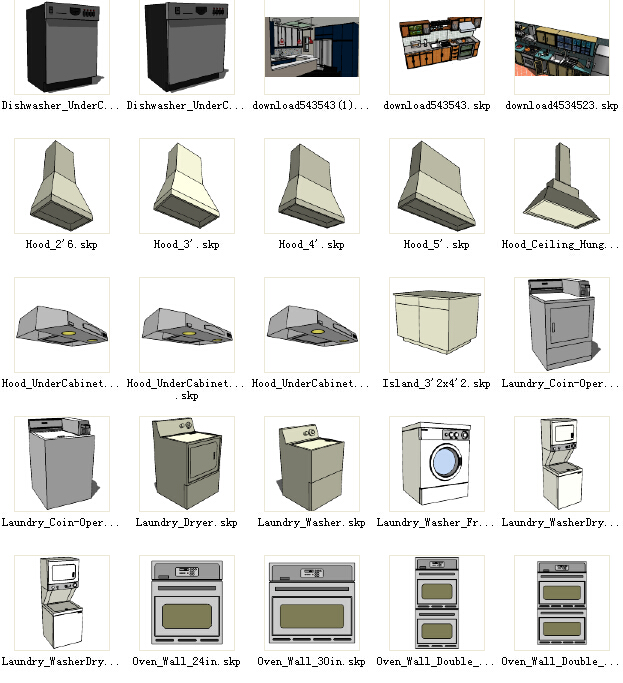This screenshot has width=623, height=683.
Task: Click the Hood_Ceiling_Hung... file label
Action: click(560, 244)
